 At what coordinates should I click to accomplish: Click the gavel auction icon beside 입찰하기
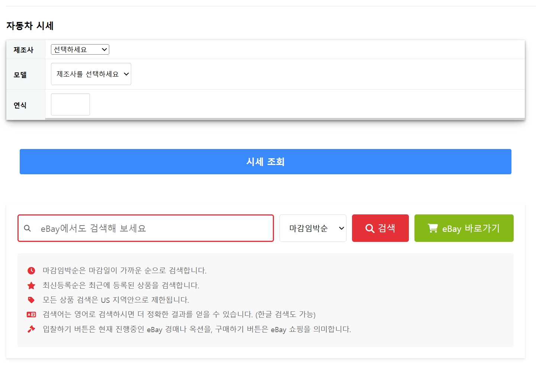(31, 329)
